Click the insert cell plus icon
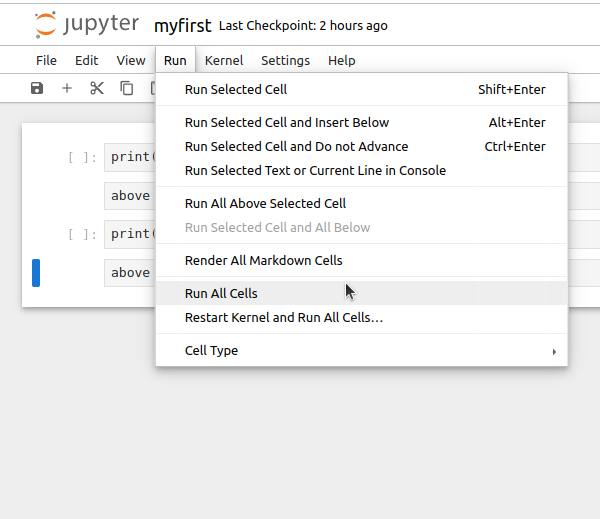Screen dimensions: 600x519 67,88
